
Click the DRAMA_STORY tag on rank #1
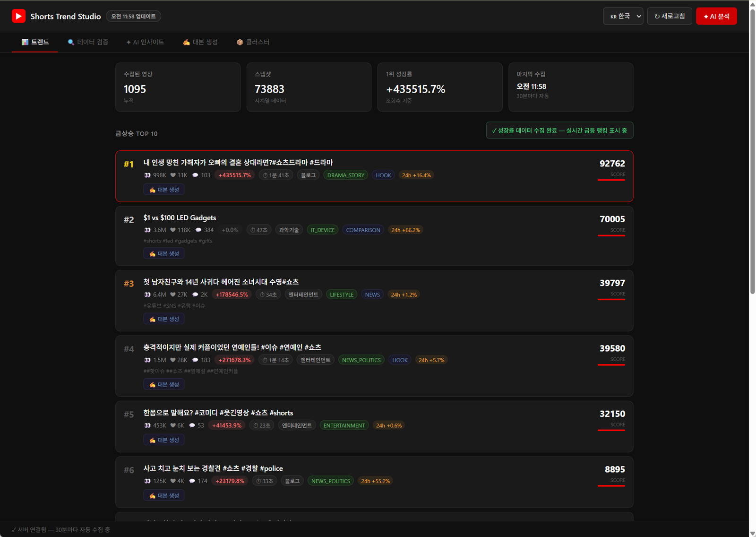point(346,175)
